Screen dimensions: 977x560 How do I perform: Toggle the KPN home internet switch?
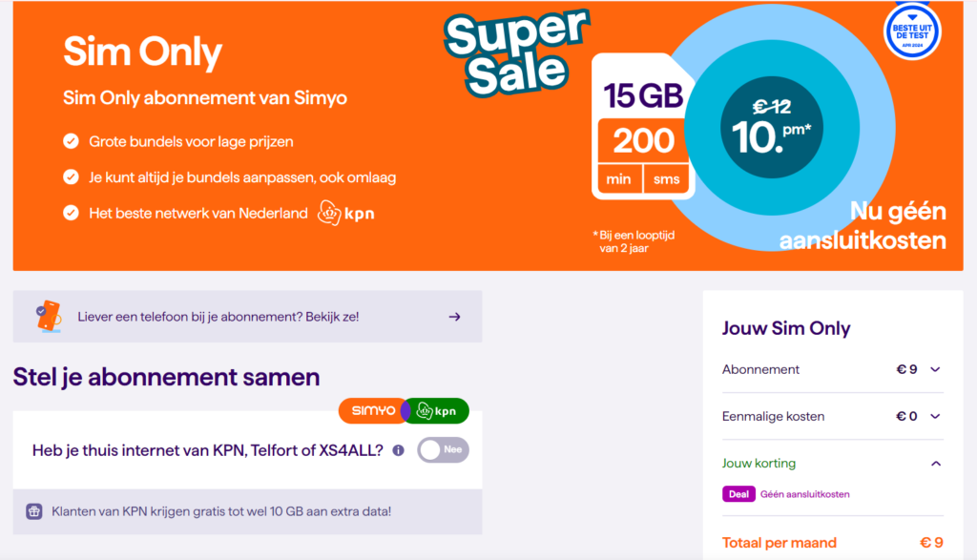point(443,450)
